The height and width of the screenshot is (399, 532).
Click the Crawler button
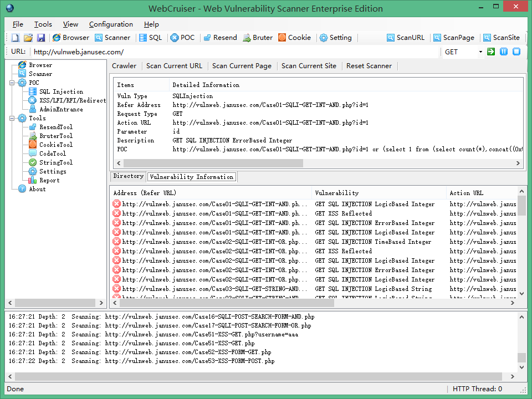point(124,66)
